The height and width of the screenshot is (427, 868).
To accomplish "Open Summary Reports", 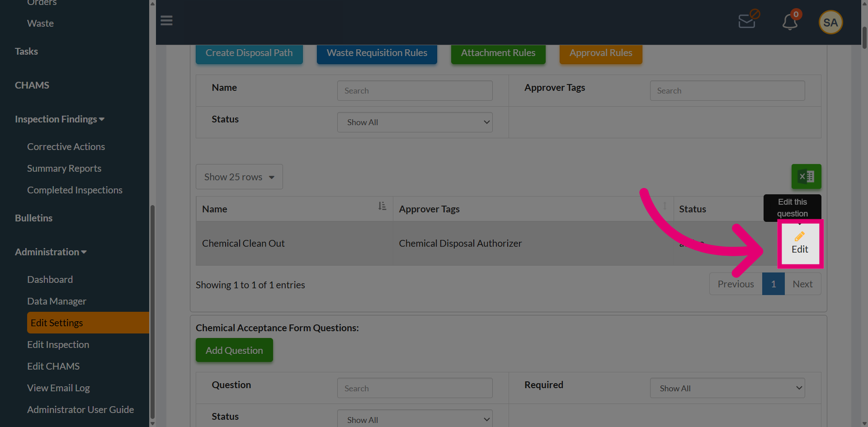I will [64, 169].
